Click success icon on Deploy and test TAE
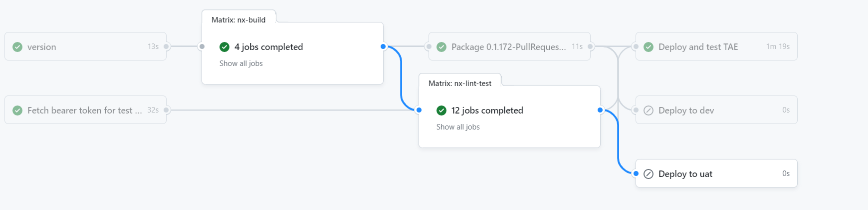Image resolution: width=868 pixels, height=210 pixels. [x=649, y=46]
